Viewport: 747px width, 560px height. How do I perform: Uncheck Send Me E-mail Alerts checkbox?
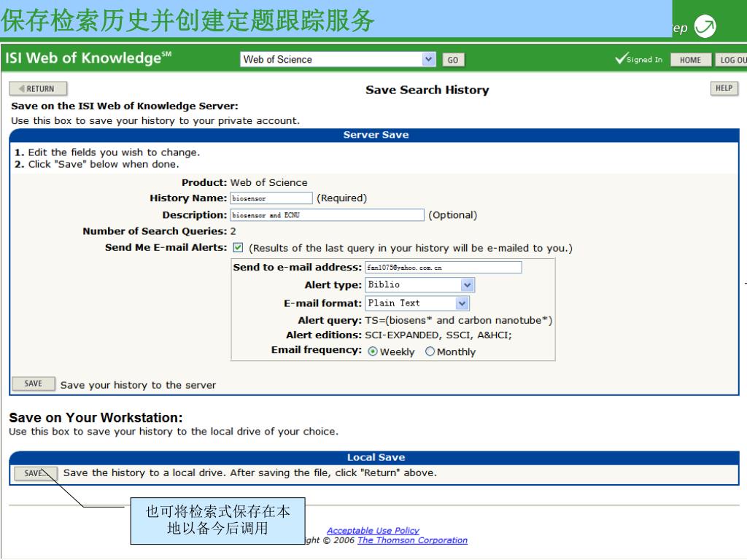pos(238,248)
